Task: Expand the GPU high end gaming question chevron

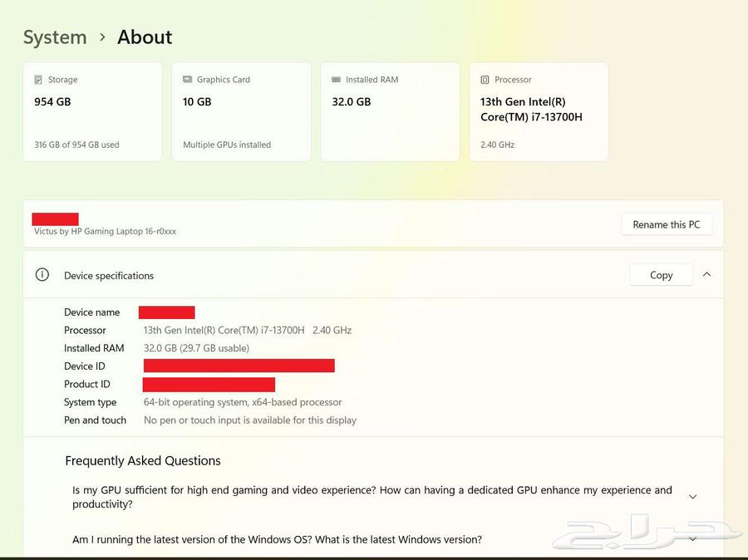Action: click(x=693, y=497)
